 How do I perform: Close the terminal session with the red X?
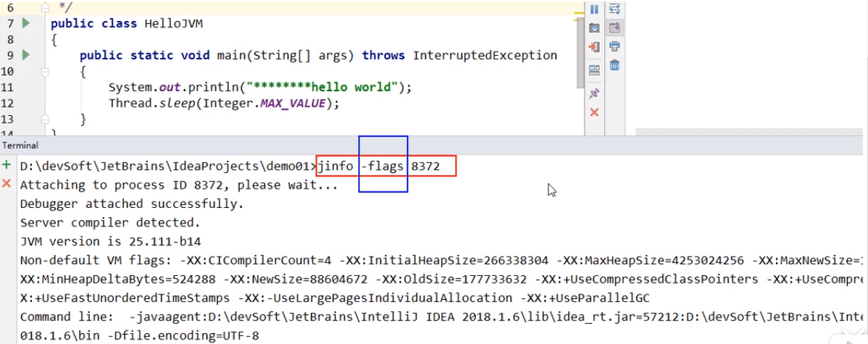(x=7, y=183)
